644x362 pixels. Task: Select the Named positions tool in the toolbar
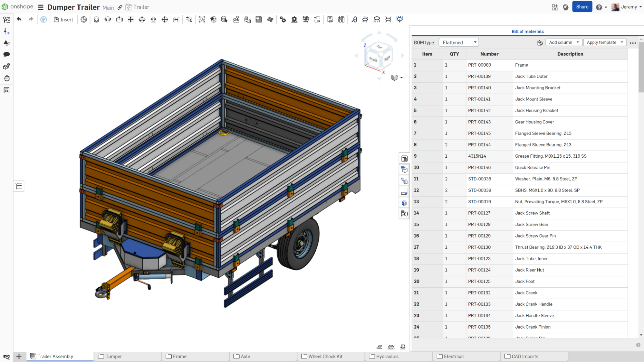[x=404, y=191]
